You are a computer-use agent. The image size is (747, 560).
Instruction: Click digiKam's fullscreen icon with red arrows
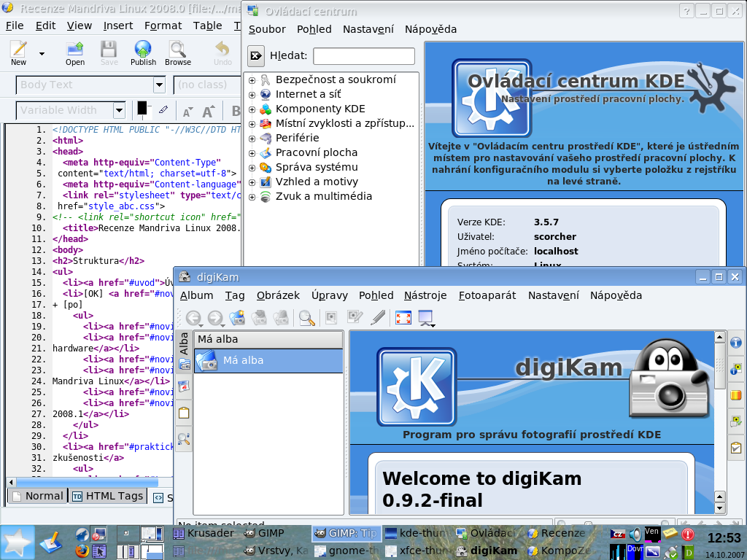click(403, 318)
